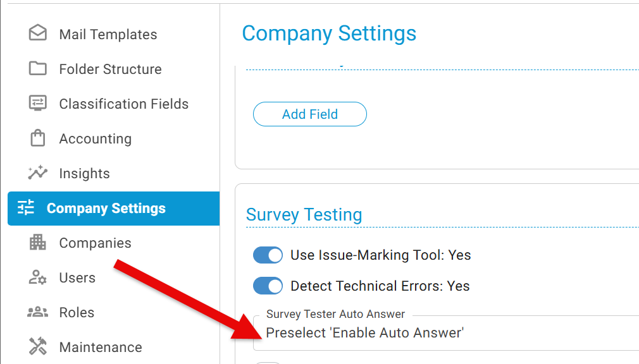Click the Maintenance tools icon
Viewport: 639px width, 364px height.
[x=38, y=346]
